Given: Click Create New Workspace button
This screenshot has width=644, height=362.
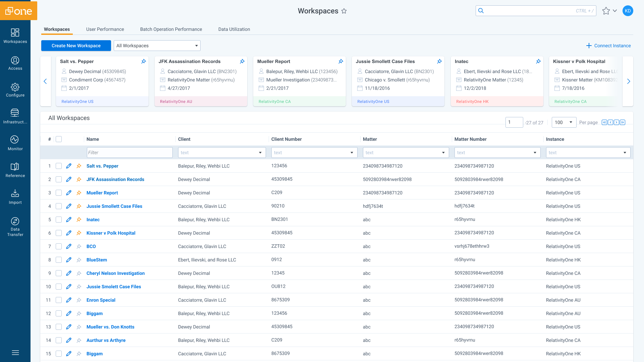Looking at the screenshot, I should (x=76, y=46).
